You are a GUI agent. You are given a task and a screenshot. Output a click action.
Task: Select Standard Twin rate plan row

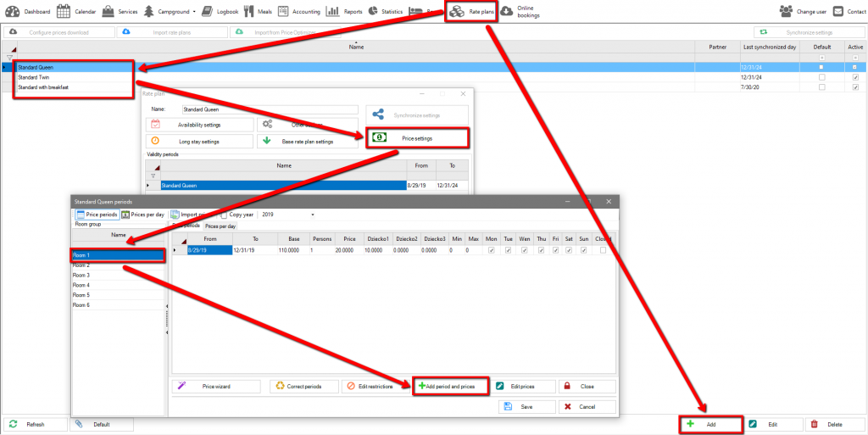(x=356, y=77)
